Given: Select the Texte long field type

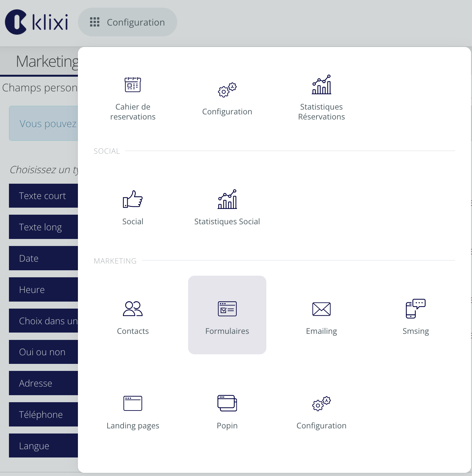Looking at the screenshot, I should [43, 227].
